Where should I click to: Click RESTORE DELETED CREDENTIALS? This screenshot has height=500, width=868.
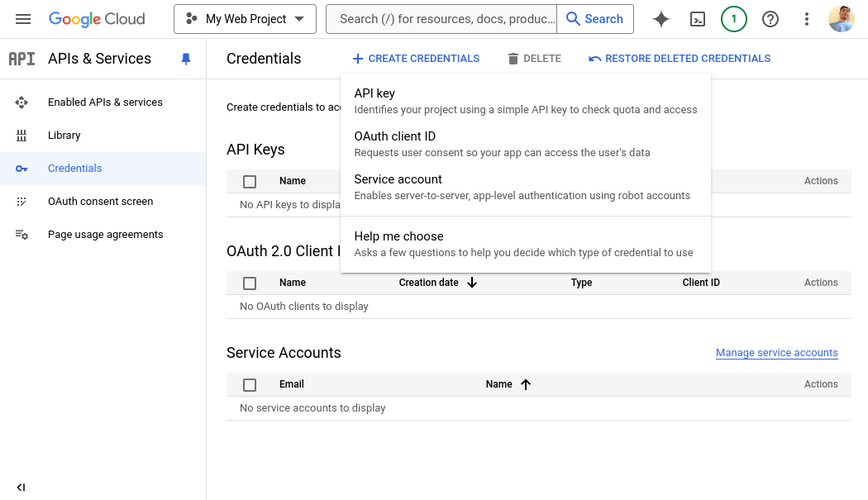(680, 59)
